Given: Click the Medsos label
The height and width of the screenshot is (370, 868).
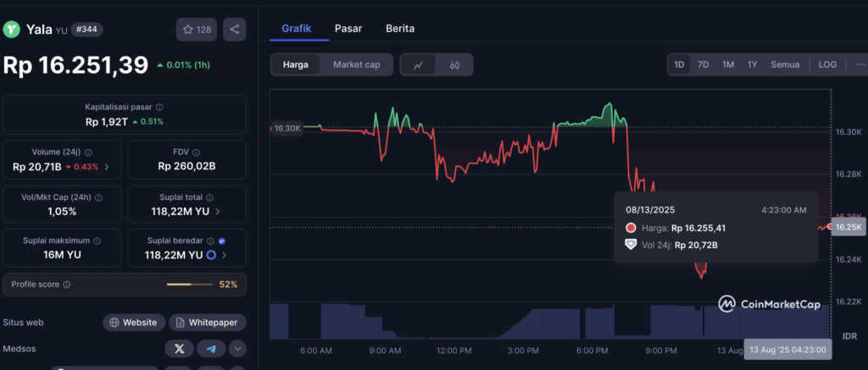Looking at the screenshot, I should tap(18, 349).
